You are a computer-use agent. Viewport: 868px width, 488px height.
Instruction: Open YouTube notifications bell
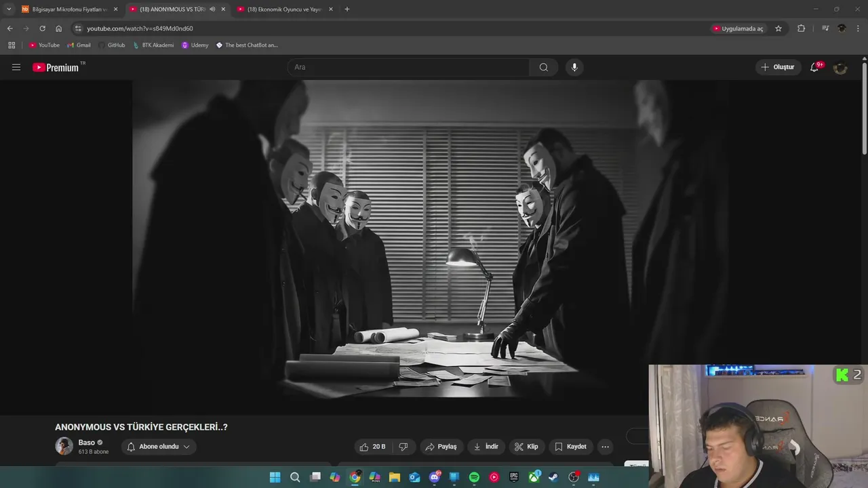coord(814,67)
